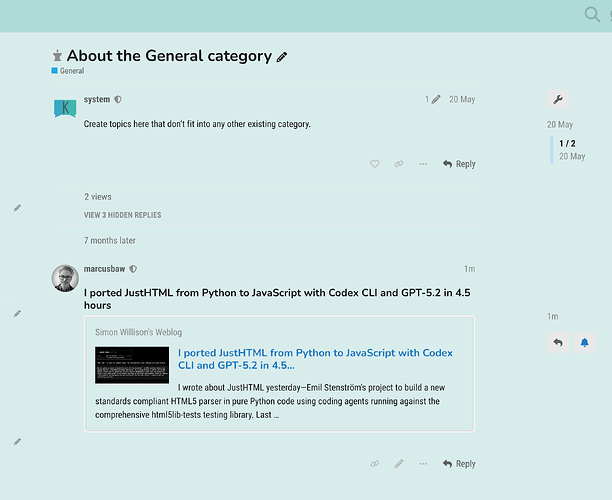Reply to marcusbaw post
612x500 pixels.
459,464
